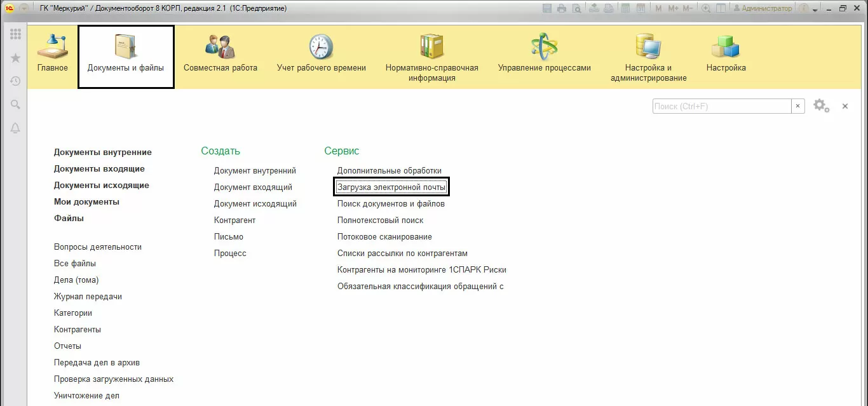
Task: Open Контрагенты list link
Action: 78,330
